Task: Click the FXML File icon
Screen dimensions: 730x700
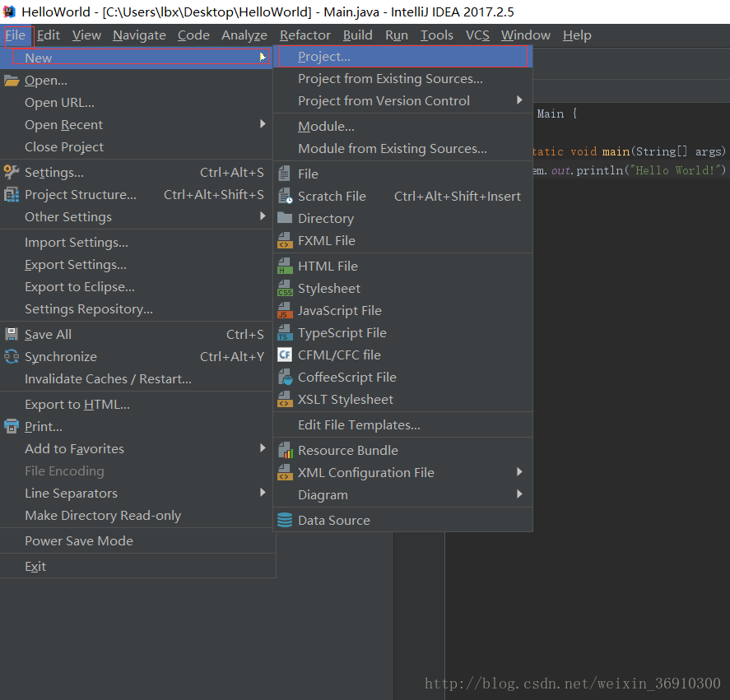Action: coord(285,241)
